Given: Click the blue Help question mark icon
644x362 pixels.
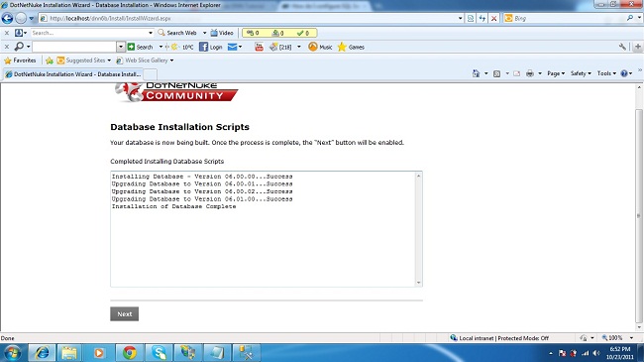Looking at the screenshot, I should click(x=624, y=73).
